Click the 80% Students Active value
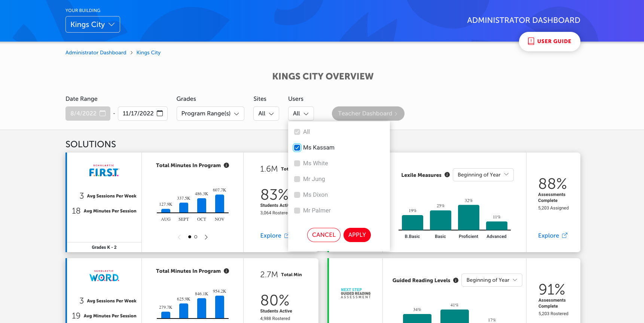Screen dimensions: 644x323 pyautogui.click(x=275, y=301)
